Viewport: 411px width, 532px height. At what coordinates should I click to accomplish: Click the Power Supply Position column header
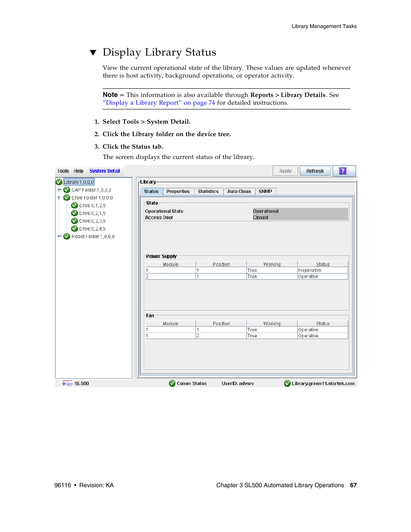(x=221, y=264)
